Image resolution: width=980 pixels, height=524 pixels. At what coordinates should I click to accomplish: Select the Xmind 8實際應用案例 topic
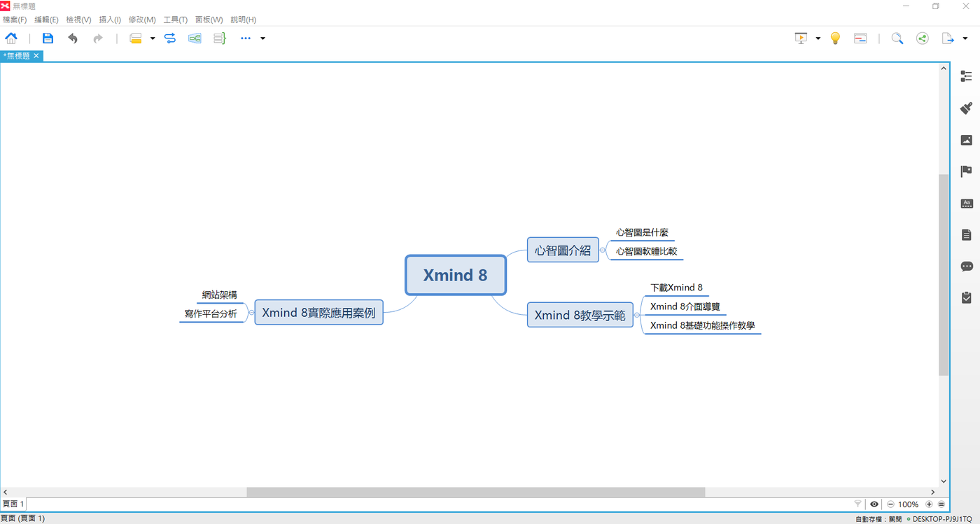tap(318, 313)
